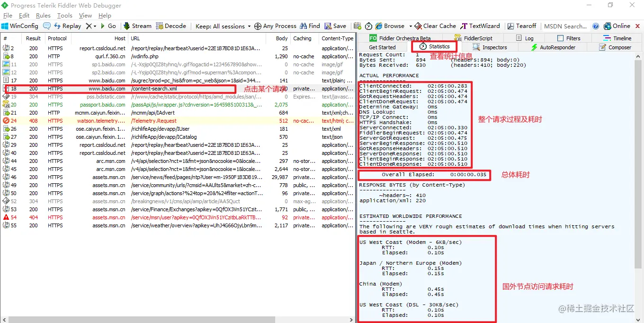The image size is (644, 323).
Task: Open the TextWizard tool
Action: point(480,26)
